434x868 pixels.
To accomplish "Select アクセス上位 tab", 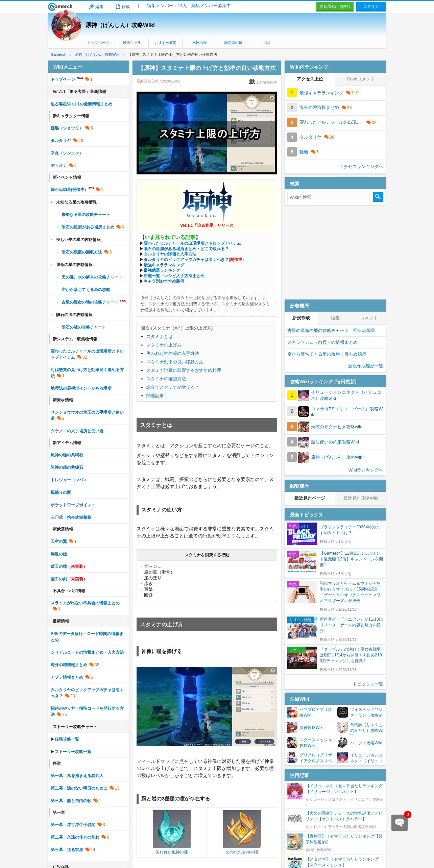I will (x=310, y=79).
